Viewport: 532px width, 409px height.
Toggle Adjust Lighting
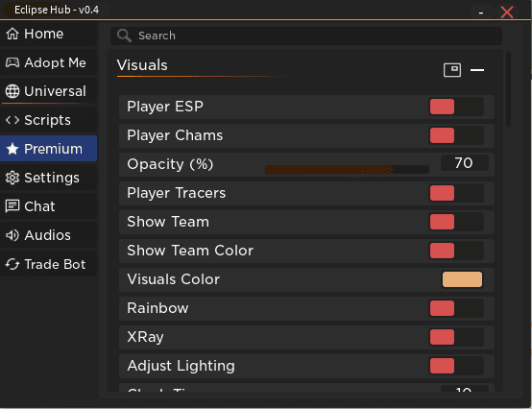[x=456, y=366]
